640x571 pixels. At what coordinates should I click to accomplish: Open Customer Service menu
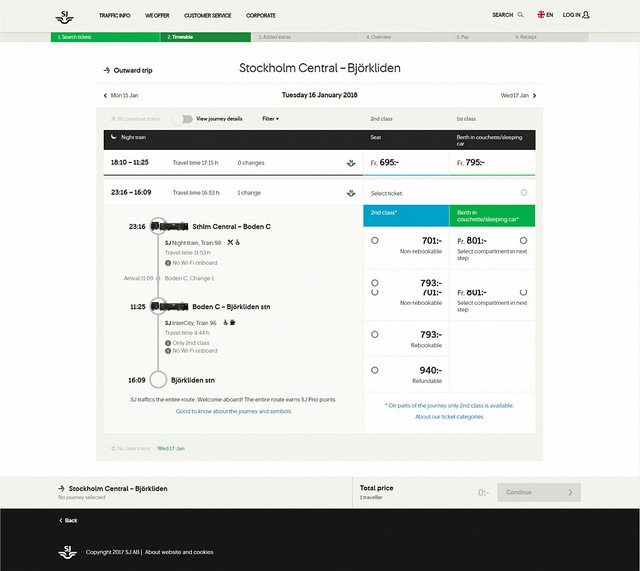point(208,16)
